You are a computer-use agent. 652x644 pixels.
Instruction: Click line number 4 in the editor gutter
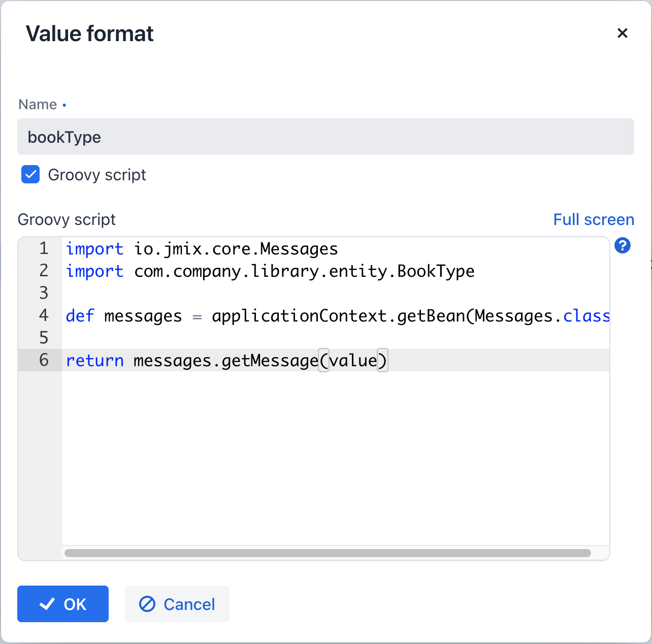[44, 315]
